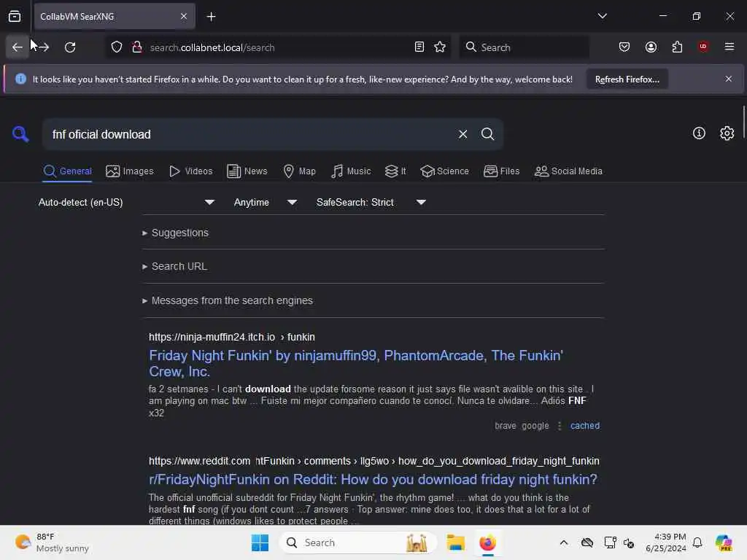Switch to the Science tab

point(444,171)
